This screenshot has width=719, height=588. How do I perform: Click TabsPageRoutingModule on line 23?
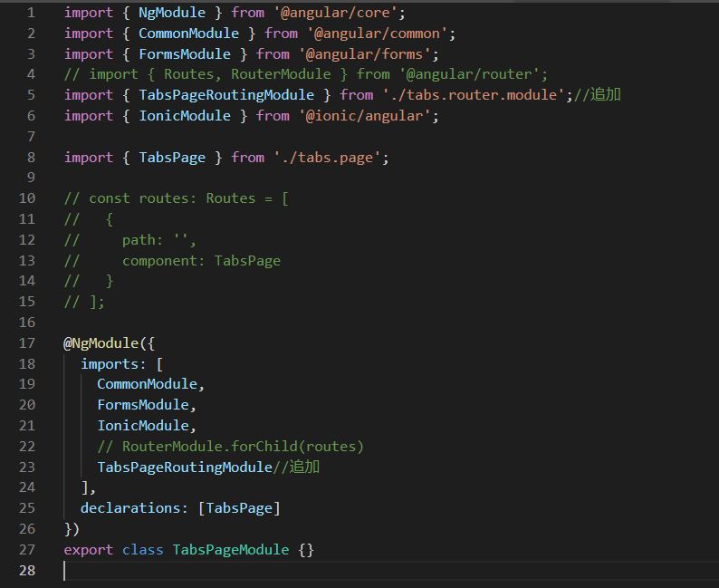pos(184,468)
